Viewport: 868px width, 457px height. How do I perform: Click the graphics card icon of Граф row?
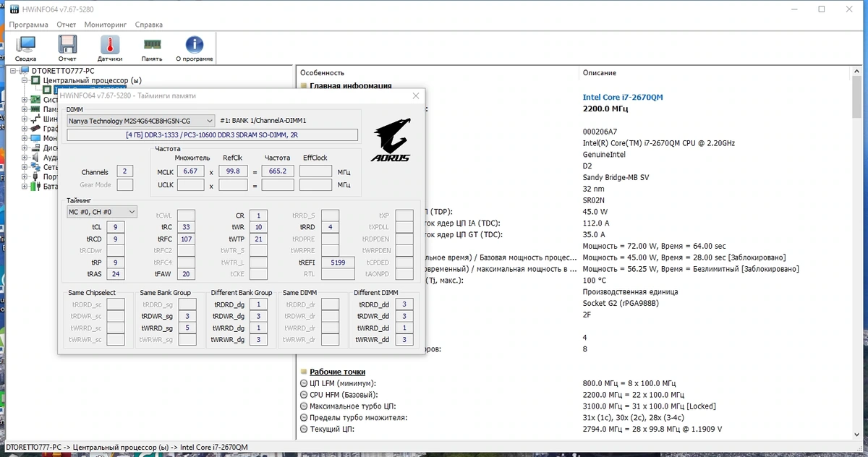click(37, 128)
